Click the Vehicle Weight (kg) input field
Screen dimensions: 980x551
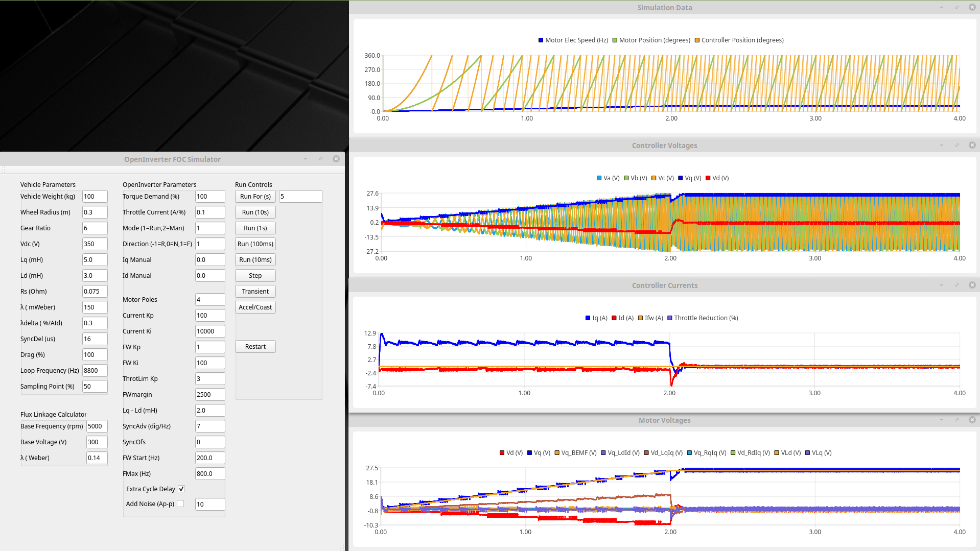tap(95, 196)
